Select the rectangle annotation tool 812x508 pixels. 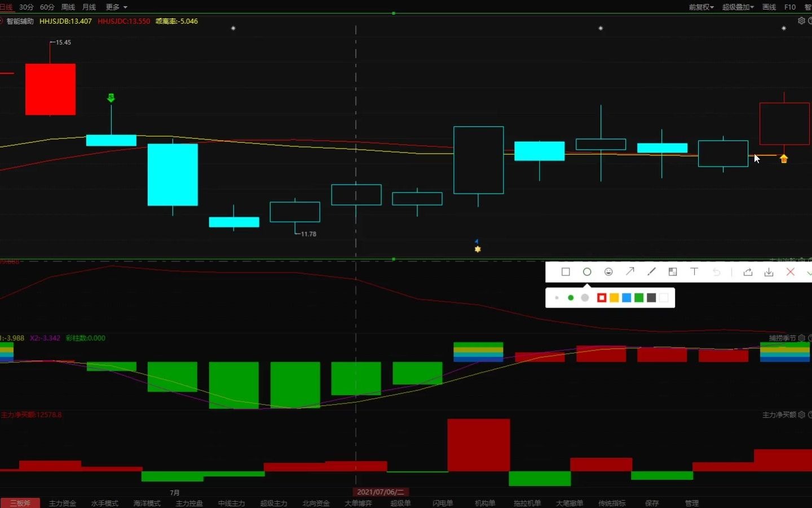[566, 272]
